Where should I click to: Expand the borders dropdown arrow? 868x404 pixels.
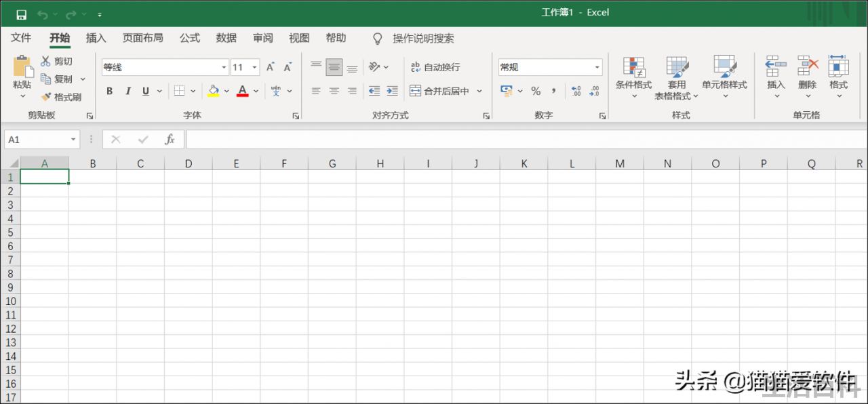193,91
